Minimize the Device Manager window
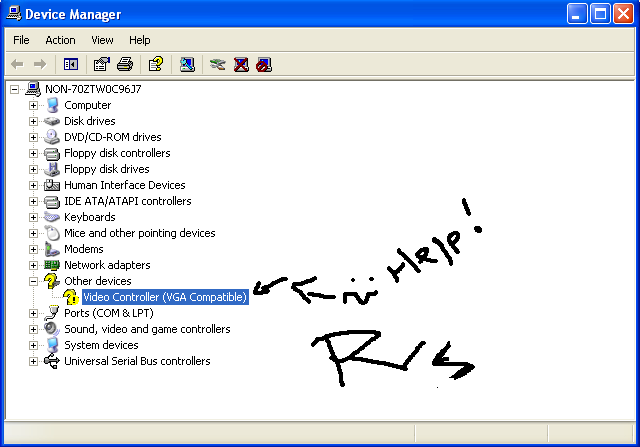640x447 pixels. point(577,14)
